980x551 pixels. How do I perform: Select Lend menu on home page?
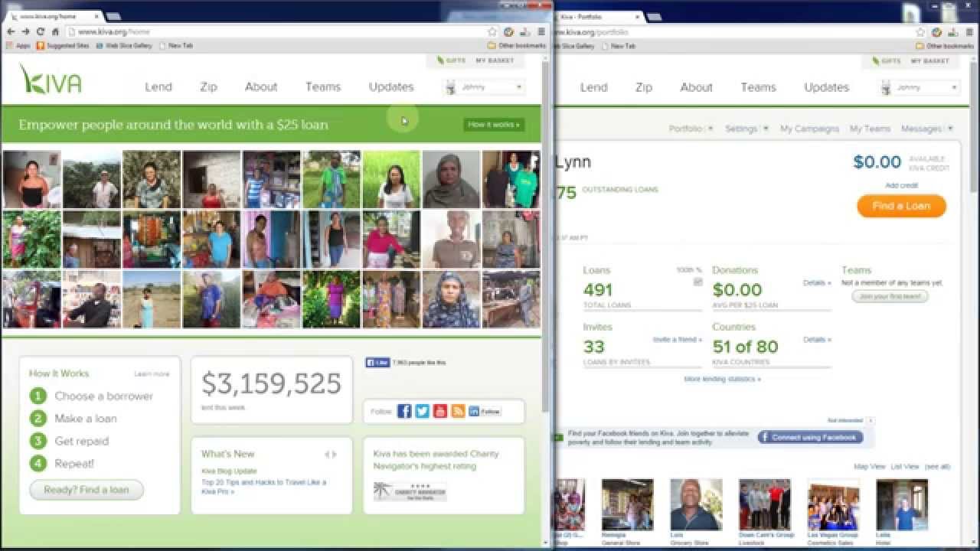pyautogui.click(x=158, y=86)
